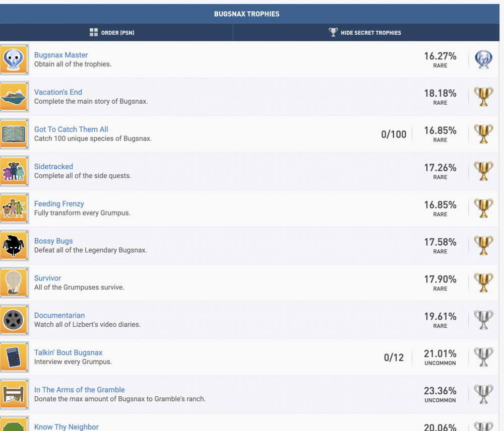Open the Feeding Frenzy trophy link
The image size is (504, 431).
click(59, 204)
